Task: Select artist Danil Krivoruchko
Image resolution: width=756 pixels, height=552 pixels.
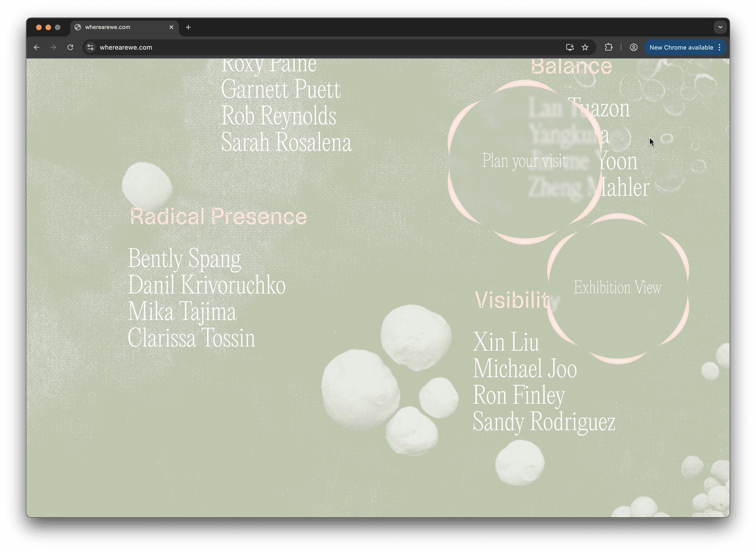Action: coord(207,285)
